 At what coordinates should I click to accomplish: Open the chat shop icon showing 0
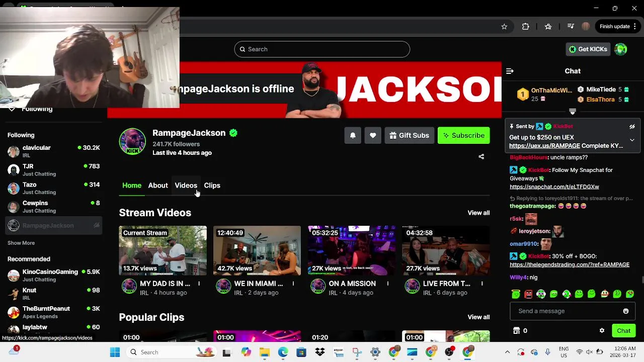coord(520,331)
